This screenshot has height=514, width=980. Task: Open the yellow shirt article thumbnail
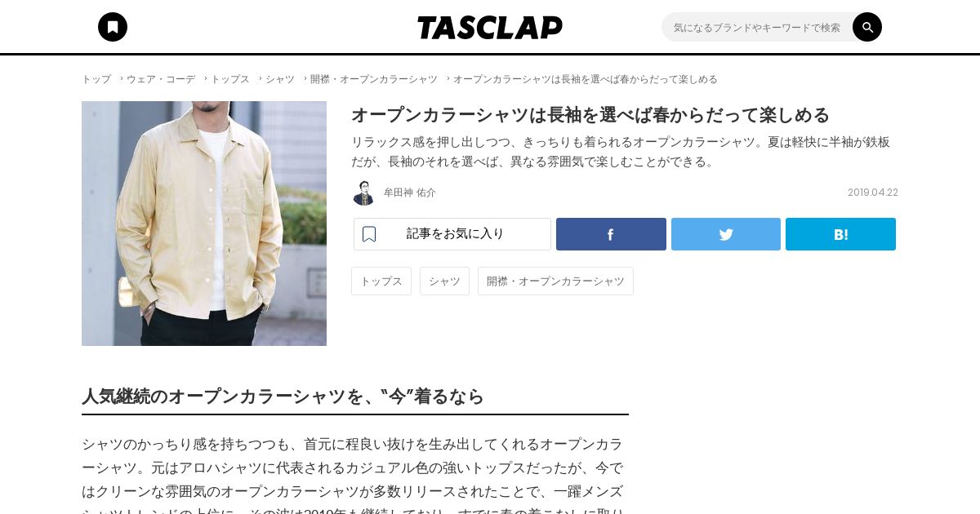click(204, 224)
